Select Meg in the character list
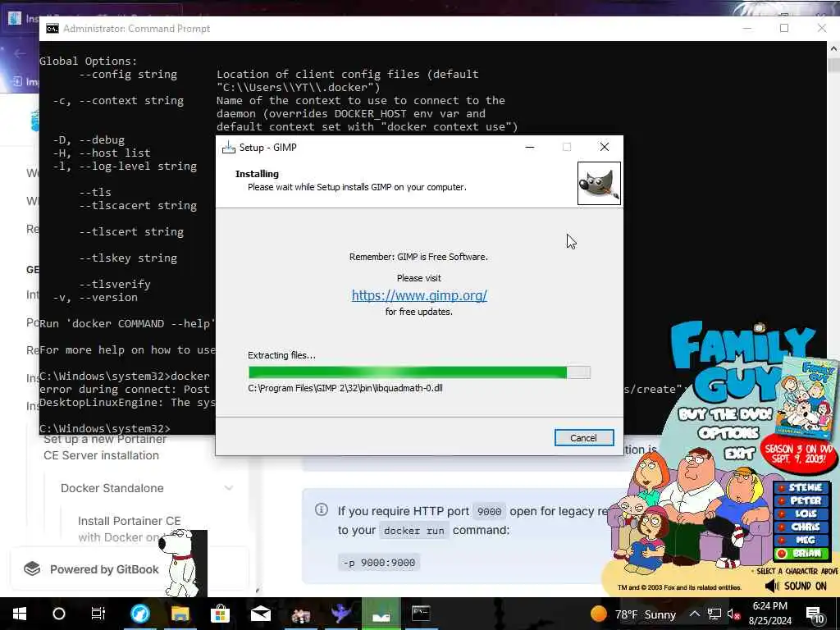 click(x=801, y=540)
